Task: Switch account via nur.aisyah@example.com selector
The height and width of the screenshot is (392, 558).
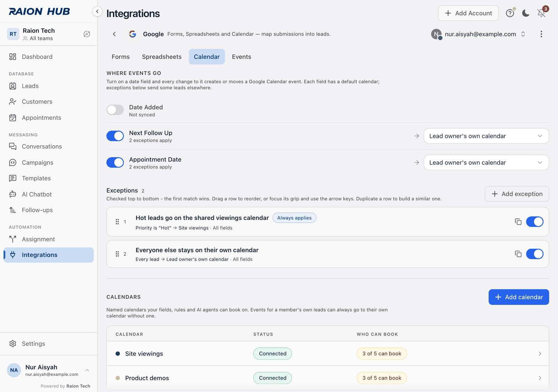Action: (478, 34)
